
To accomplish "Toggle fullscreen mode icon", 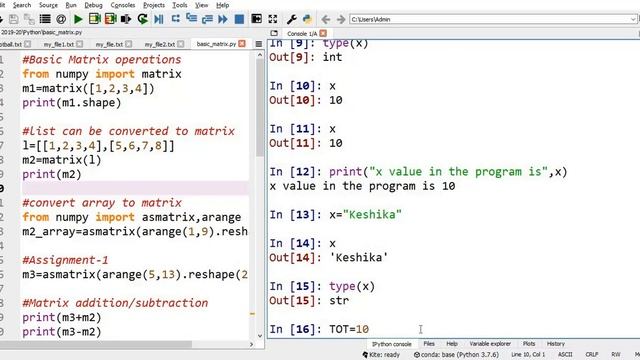I will (273, 19).
